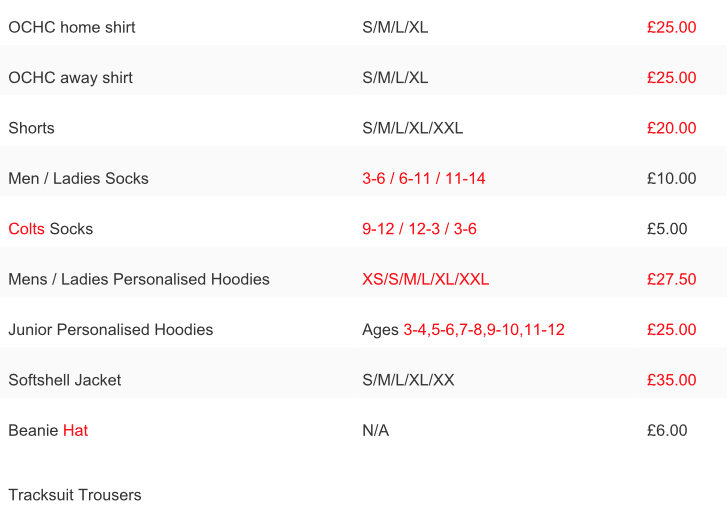Click the red sizes 9-12 / 12-3 / 3-6
728x518 pixels.
[x=419, y=229]
